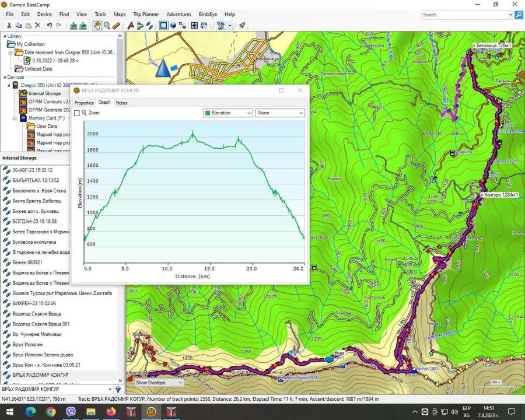Screen dimensions: 525x420
Task: Select Unlisted Data folder
Action: coord(38,69)
